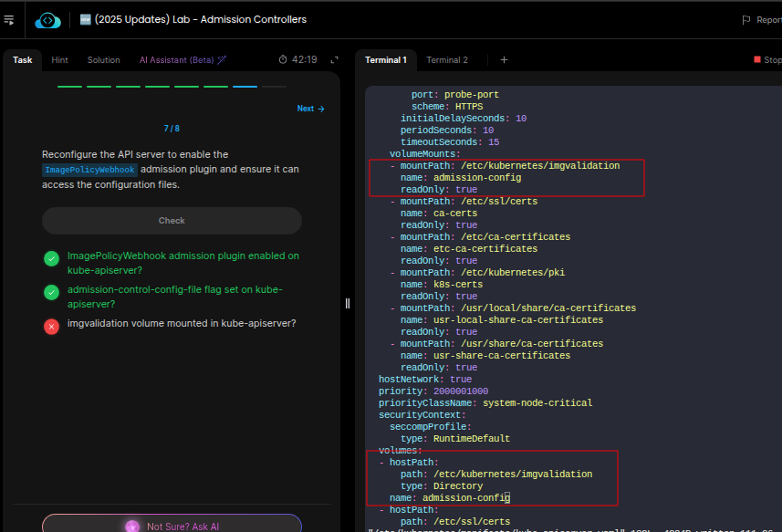
Task: Add a new terminal with plus icon
Action: point(504,60)
